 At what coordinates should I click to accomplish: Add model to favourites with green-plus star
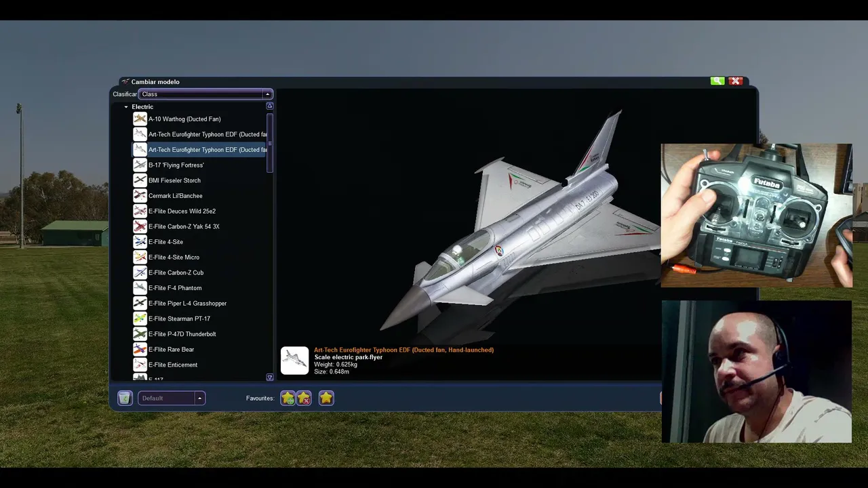point(288,398)
